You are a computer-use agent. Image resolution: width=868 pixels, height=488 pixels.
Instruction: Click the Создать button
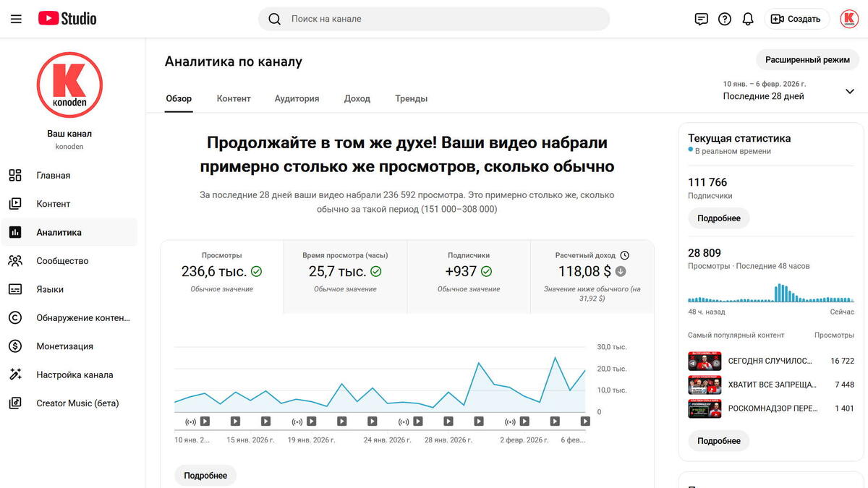pos(796,19)
